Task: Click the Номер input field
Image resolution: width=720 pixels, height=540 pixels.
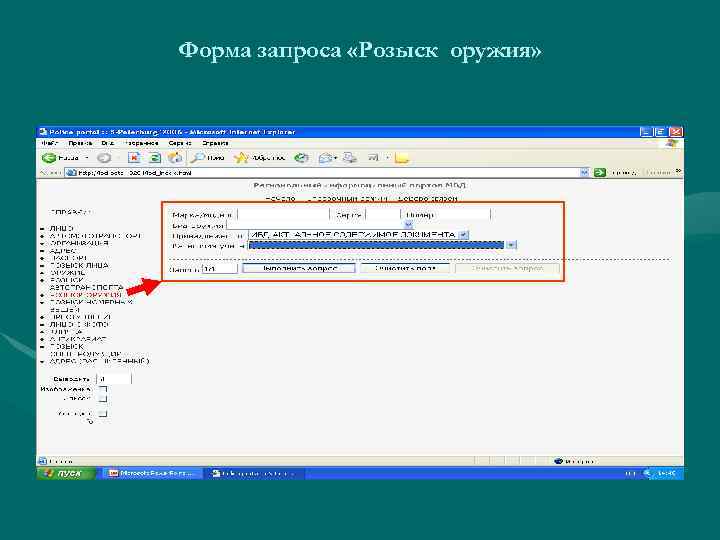Action: click(461, 214)
